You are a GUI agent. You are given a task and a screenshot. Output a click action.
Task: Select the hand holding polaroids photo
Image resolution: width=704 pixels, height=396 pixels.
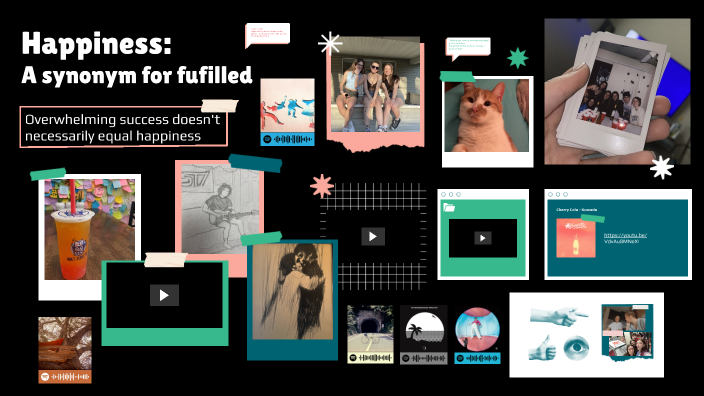click(x=617, y=92)
